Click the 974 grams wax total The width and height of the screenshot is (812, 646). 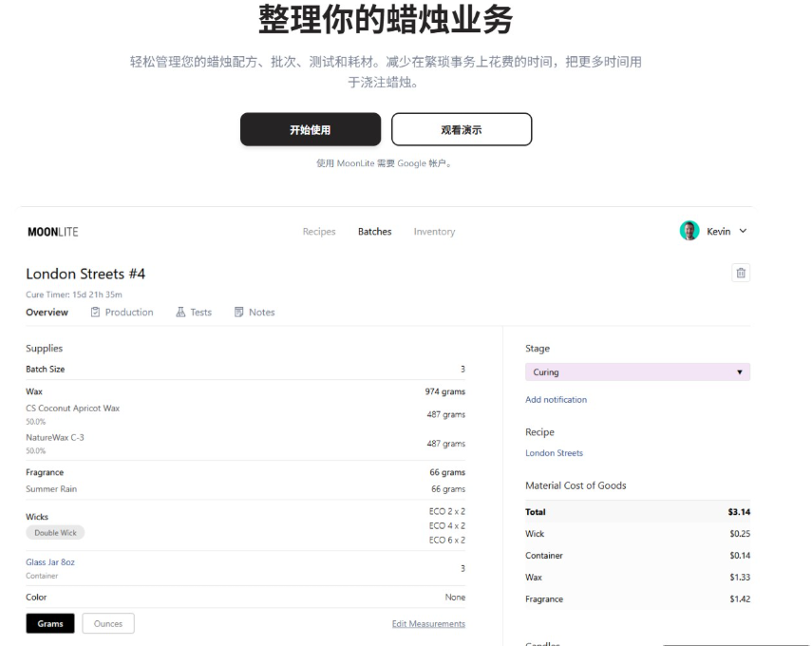(444, 391)
